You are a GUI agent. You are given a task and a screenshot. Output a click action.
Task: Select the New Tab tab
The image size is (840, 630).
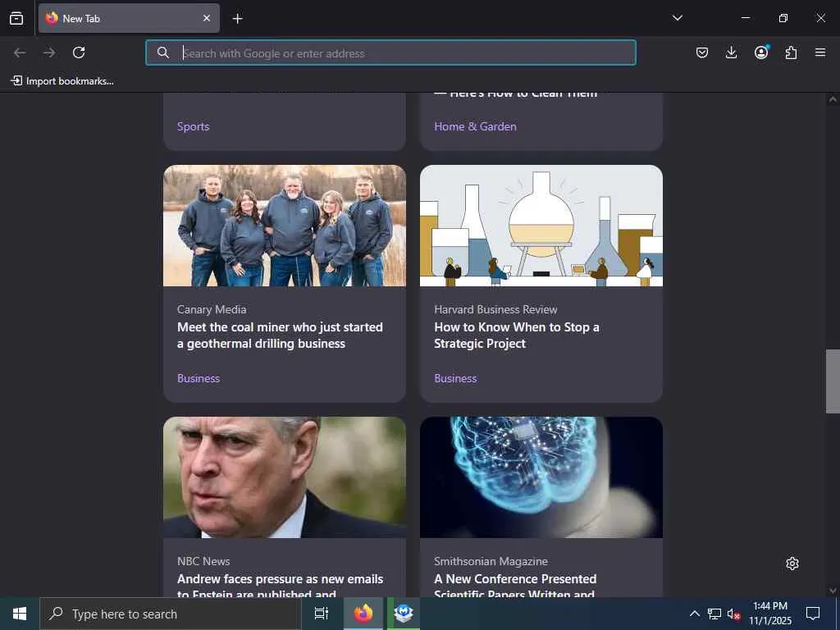tap(129, 18)
